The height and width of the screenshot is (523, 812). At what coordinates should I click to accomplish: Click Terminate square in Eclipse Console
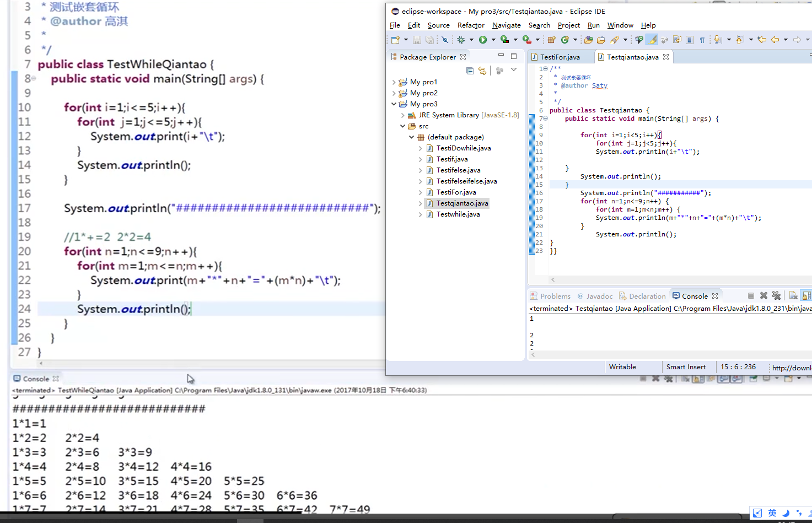[x=751, y=296]
